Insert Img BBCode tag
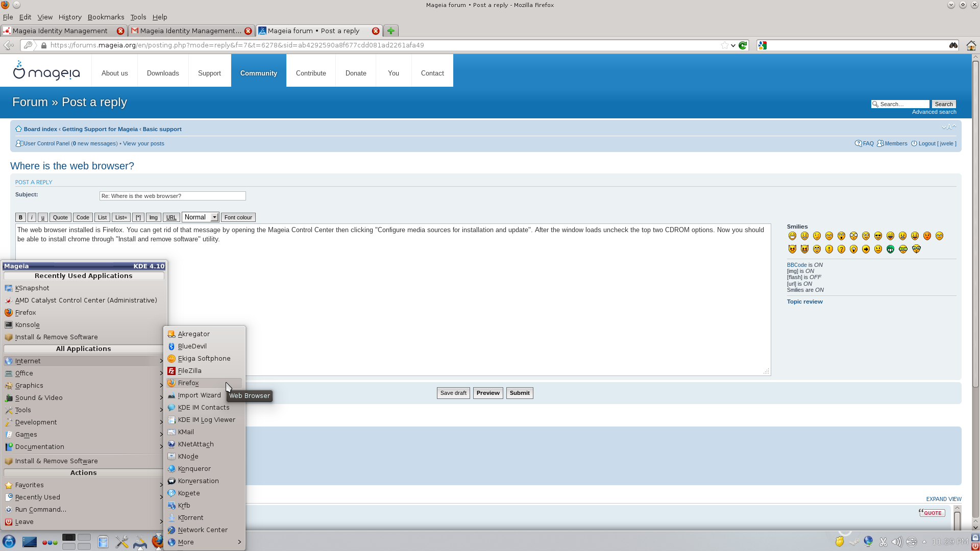 pos(154,217)
